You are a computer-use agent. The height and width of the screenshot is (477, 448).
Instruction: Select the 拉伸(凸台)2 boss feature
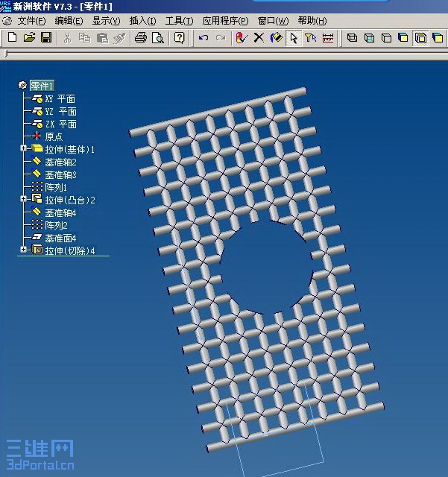[70, 200]
